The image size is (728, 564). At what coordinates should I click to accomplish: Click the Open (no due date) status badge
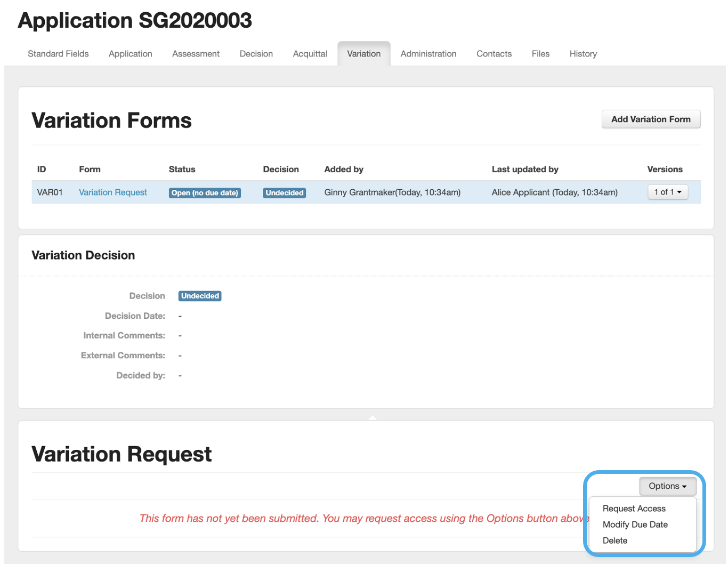click(205, 193)
